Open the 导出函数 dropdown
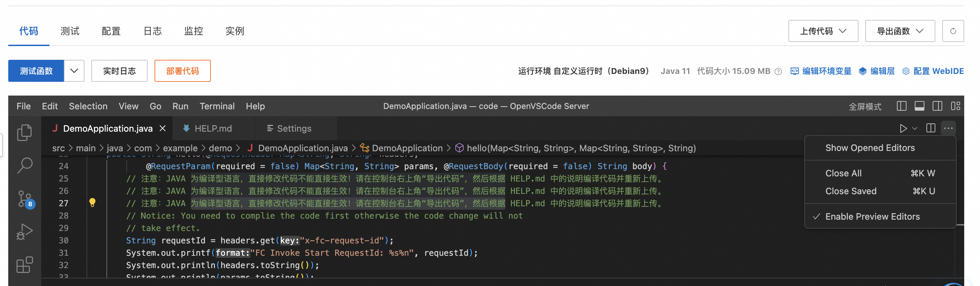Screen dimensions: 980x286 900,31
